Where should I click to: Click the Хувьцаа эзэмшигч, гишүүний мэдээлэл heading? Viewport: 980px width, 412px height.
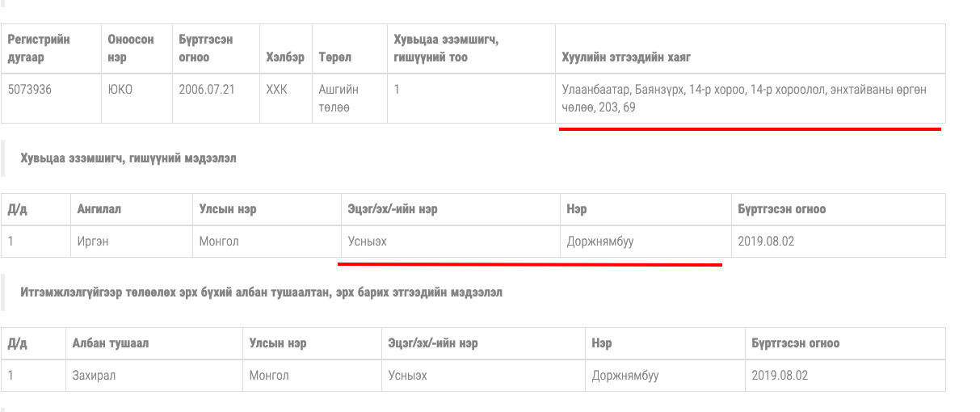(x=128, y=159)
